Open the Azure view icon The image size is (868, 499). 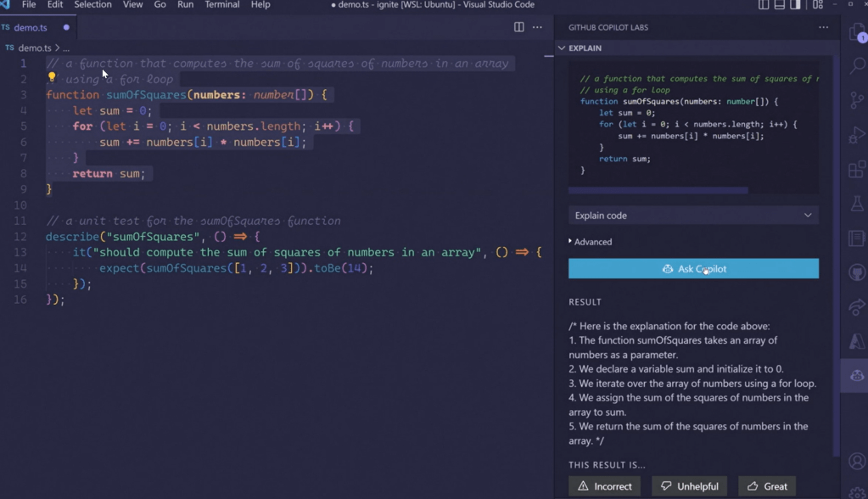(857, 340)
